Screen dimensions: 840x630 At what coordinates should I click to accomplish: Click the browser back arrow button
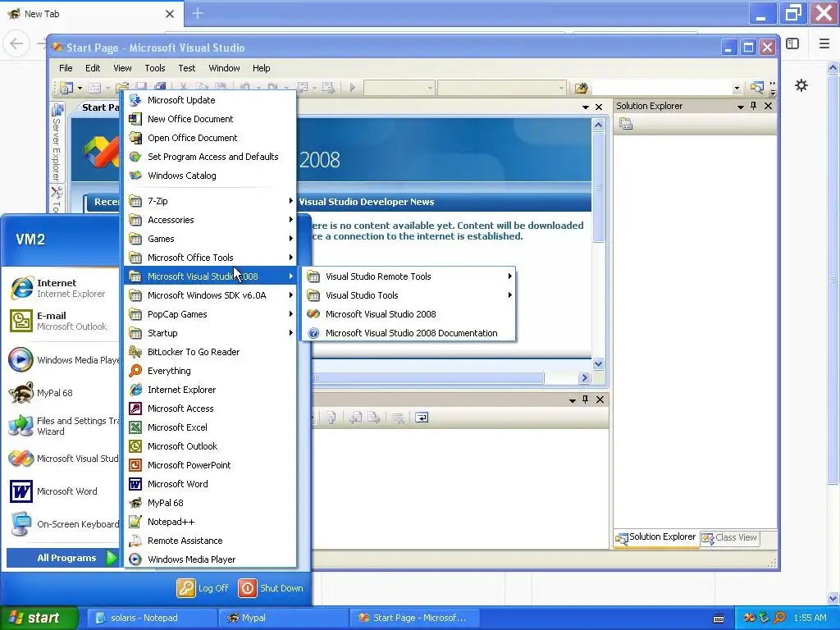point(16,44)
